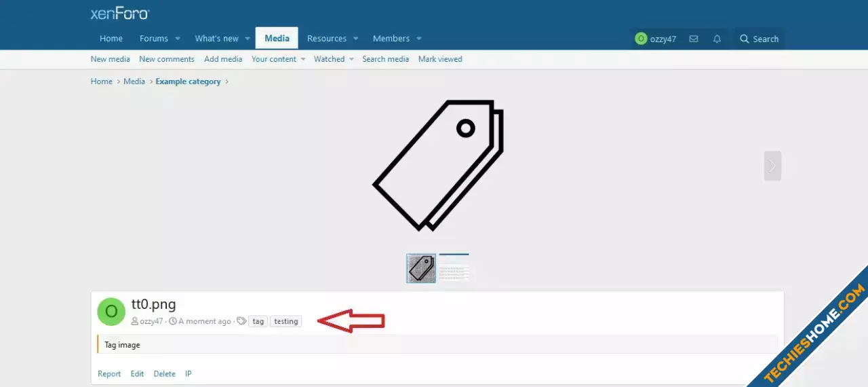Click the 'A moment ago' timestamp
The image size is (868, 387).
205,322
